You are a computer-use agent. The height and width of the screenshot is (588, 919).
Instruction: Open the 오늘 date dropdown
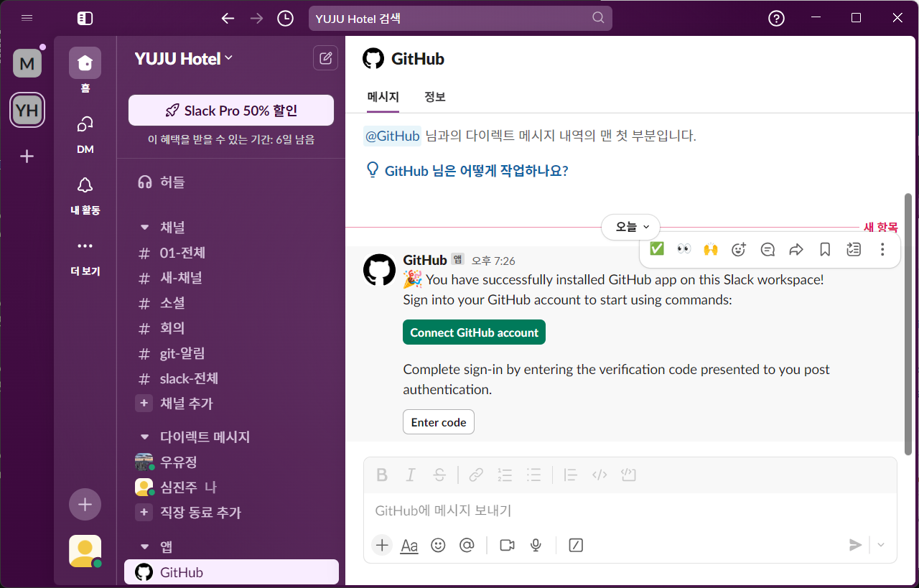(x=630, y=227)
